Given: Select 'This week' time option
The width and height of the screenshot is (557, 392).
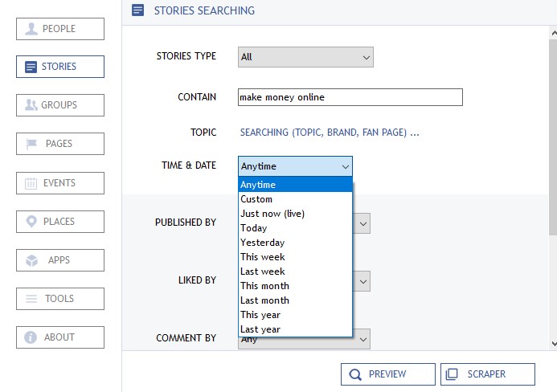Looking at the screenshot, I should tap(263, 257).
